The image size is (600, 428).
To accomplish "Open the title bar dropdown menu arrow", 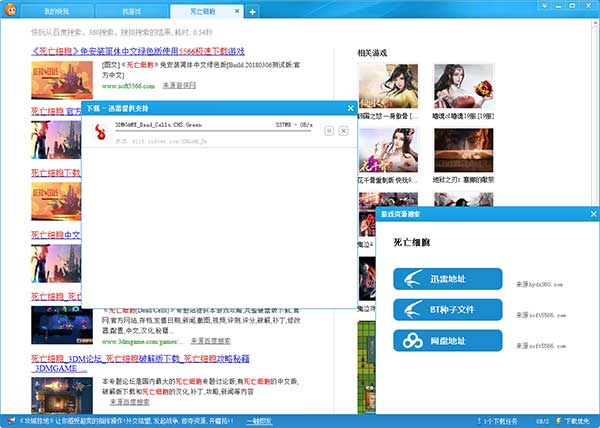I will (x=545, y=6).
